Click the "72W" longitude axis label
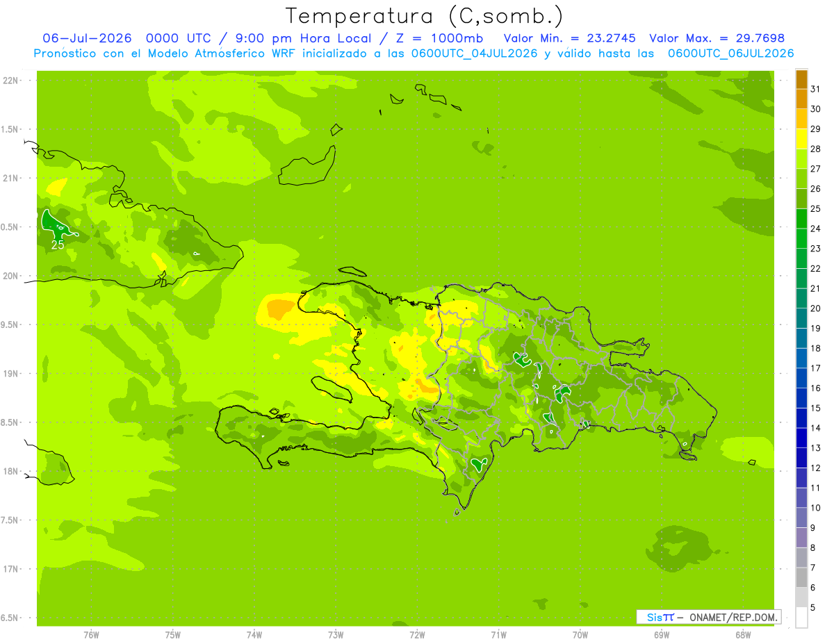834x644 pixels. (417, 634)
